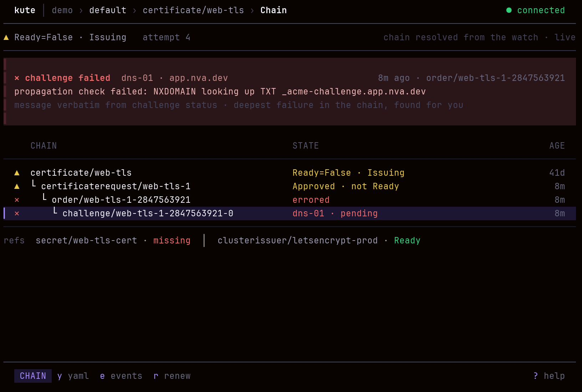Click the green connected status dot
This screenshot has width=582, height=392.
[509, 10]
